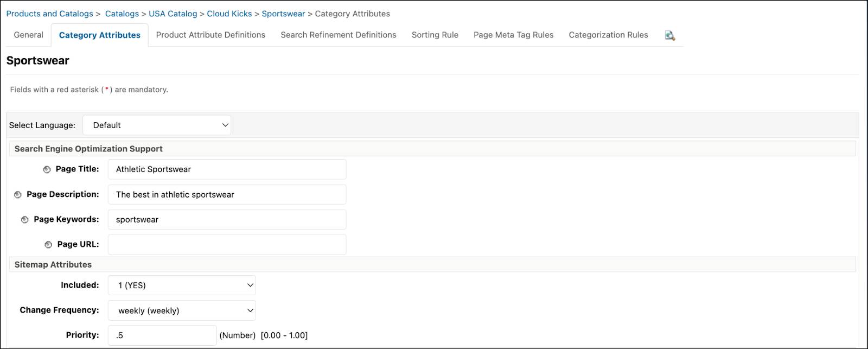
Task: Open the Cloud Kicks breadcrumb link
Action: coord(229,14)
